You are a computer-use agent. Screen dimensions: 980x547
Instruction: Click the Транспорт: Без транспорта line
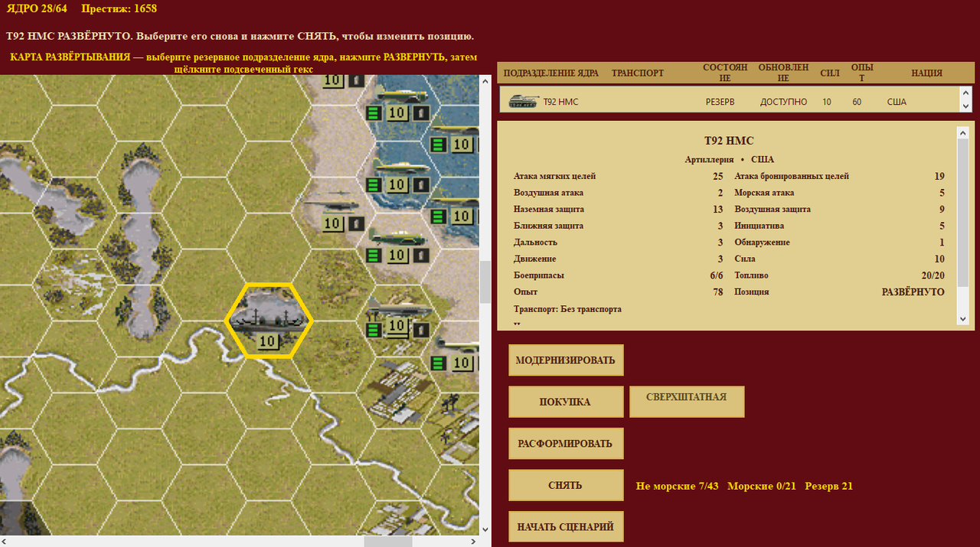567,309
